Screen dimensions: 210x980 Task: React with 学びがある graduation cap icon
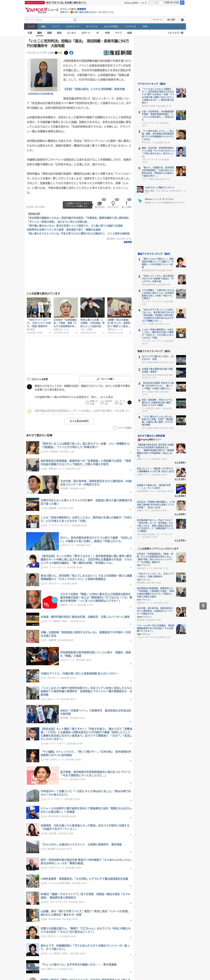click(100, 204)
